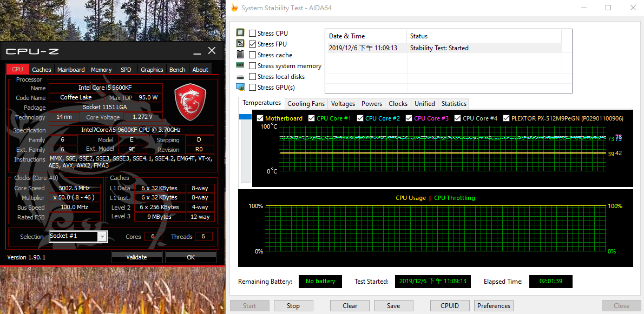644x314 pixels.
Task: Enable the Stress CPU checkbox
Action: [x=253, y=33]
